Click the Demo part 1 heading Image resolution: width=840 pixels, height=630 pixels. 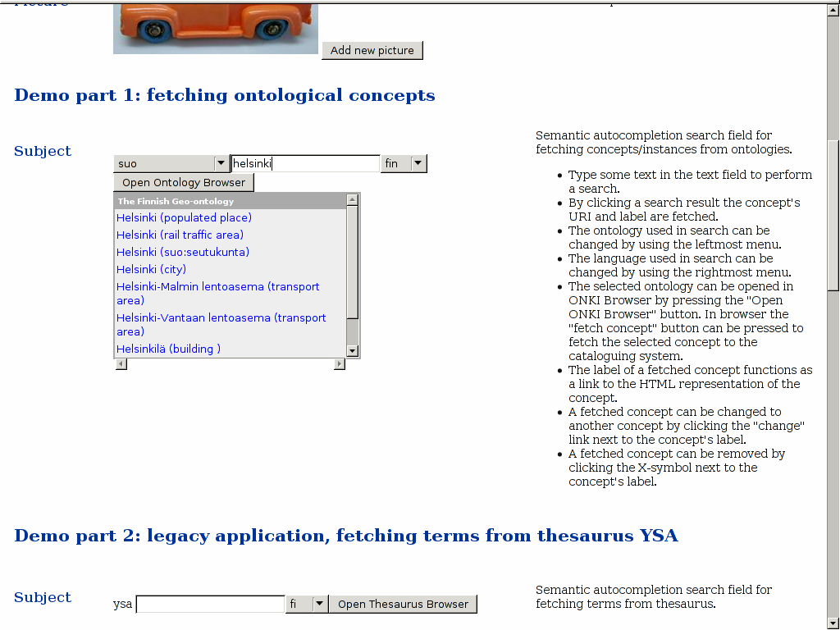225,95
